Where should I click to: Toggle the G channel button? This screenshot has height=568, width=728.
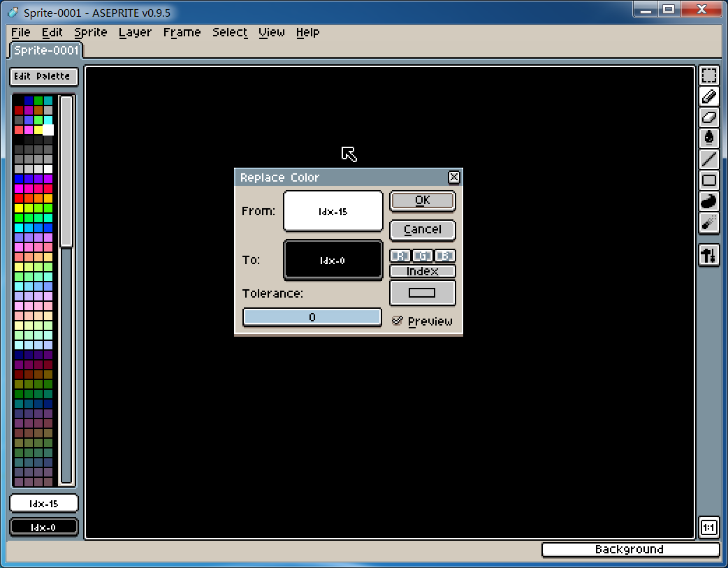pyautogui.click(x=423, y=256)
